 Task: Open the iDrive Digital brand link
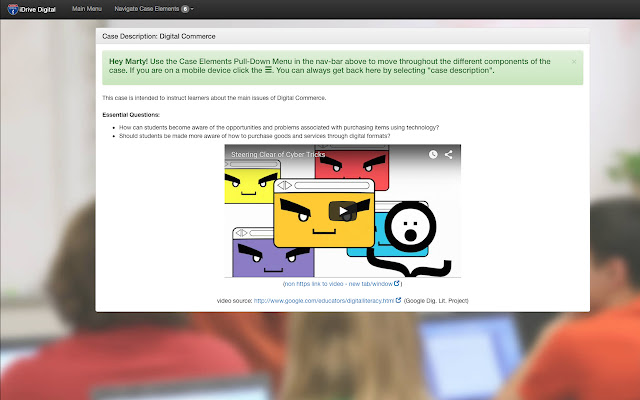click(x=31, y=9)
